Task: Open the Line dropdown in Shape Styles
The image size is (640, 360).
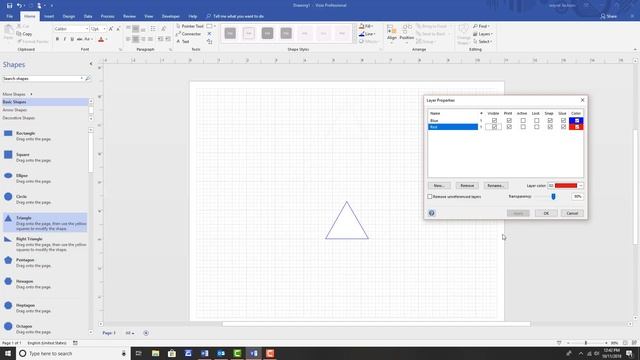Action: [367, 34]
